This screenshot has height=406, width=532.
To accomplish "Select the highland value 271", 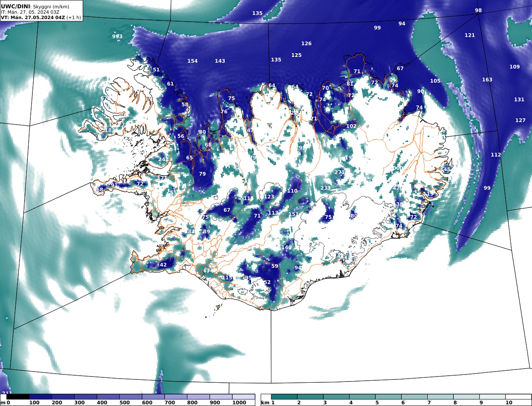I will [340, 172].
